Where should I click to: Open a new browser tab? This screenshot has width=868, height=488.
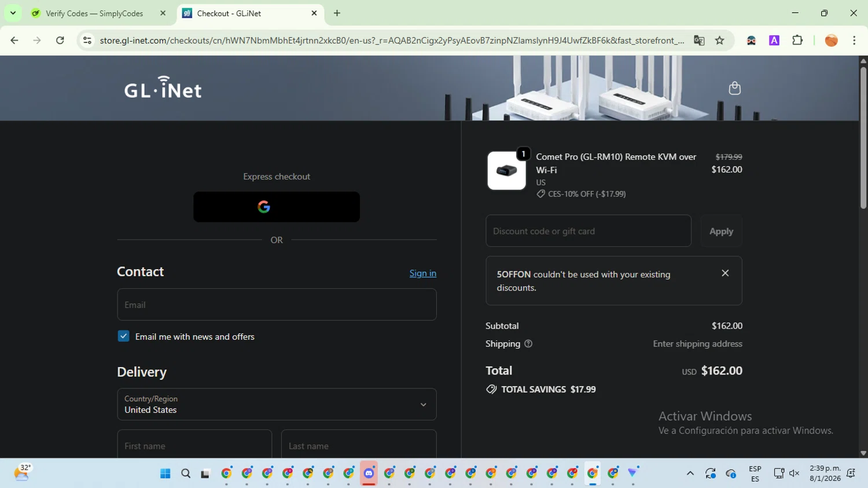coord(337,13)
